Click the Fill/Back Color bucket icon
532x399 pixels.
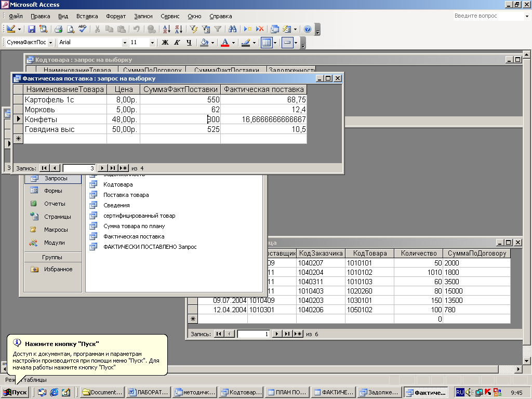204,43
